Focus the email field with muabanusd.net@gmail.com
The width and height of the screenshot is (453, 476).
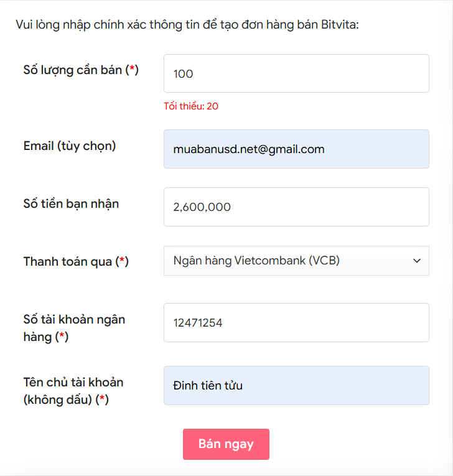(x=296, y=149)
